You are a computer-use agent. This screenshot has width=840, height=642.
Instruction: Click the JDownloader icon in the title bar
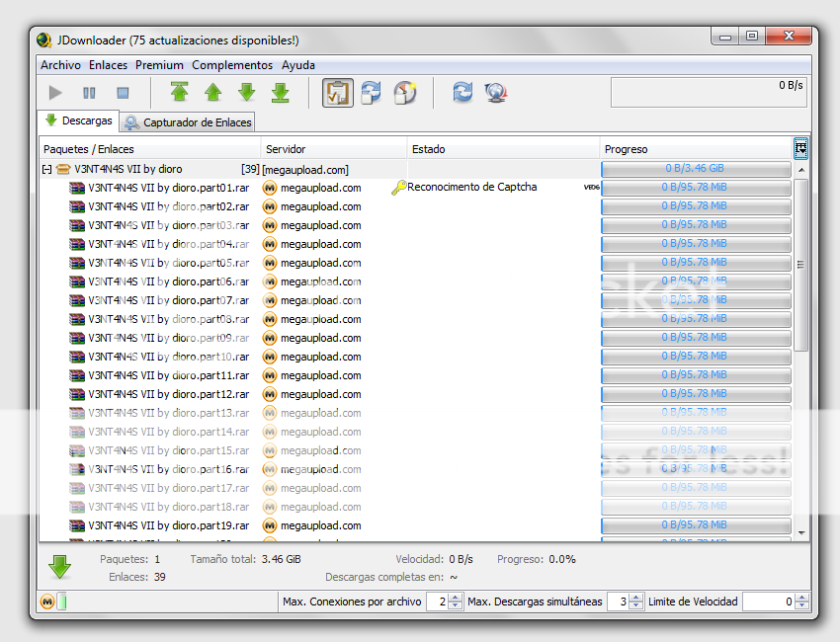pos(43,40)
